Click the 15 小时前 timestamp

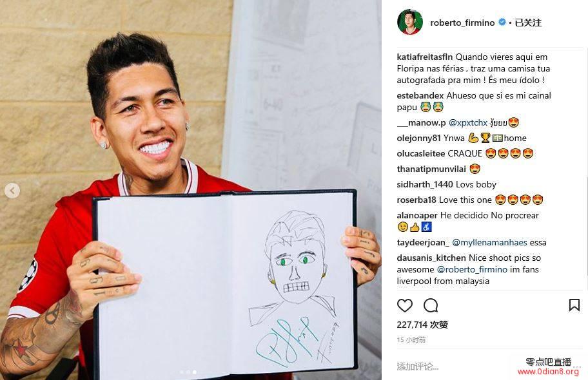click(x=411, y=340)
